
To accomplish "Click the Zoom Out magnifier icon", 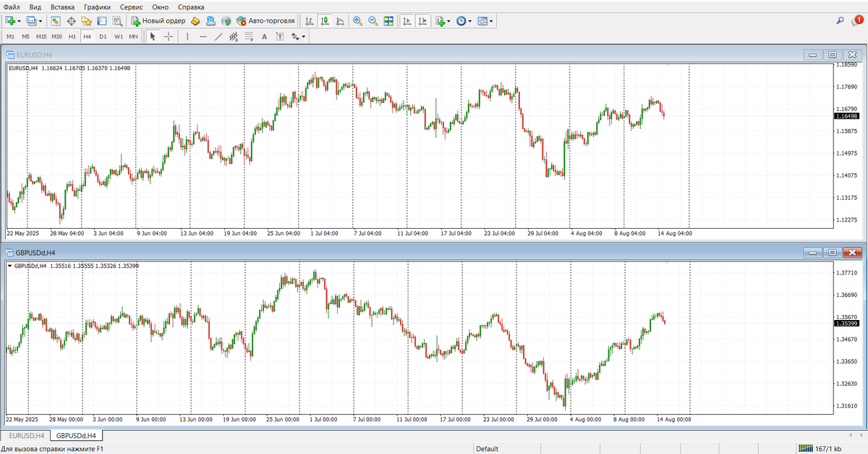I will tap(373, 21).
